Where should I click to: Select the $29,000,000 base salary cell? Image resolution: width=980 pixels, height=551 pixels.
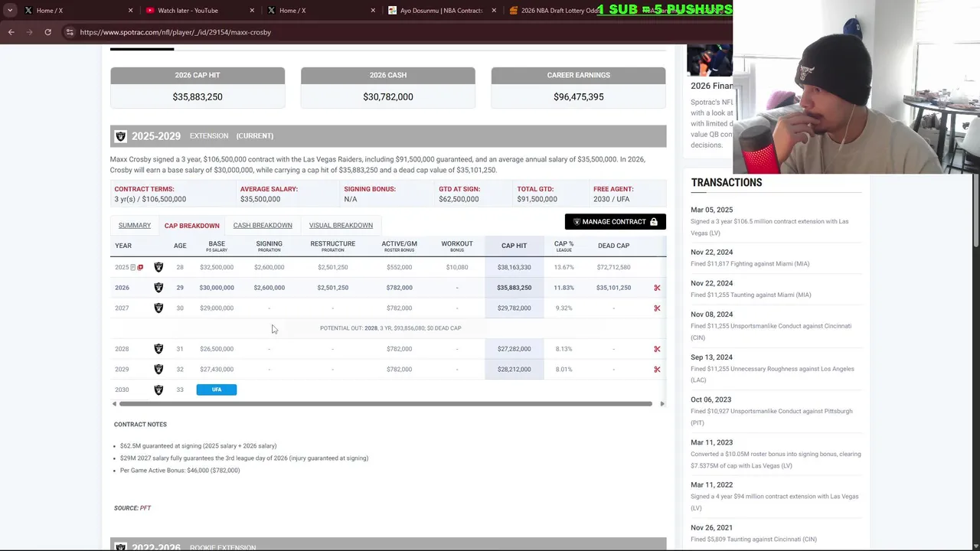[217, 308]
